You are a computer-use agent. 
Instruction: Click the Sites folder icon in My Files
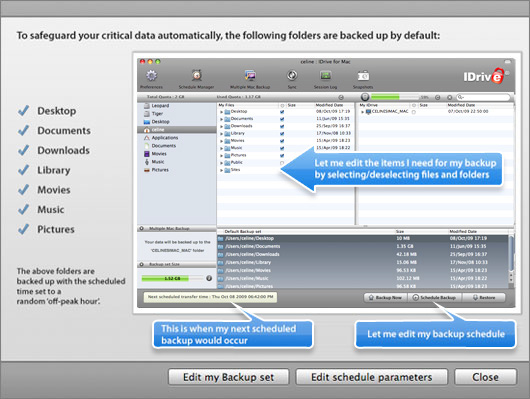pos(227,170)
